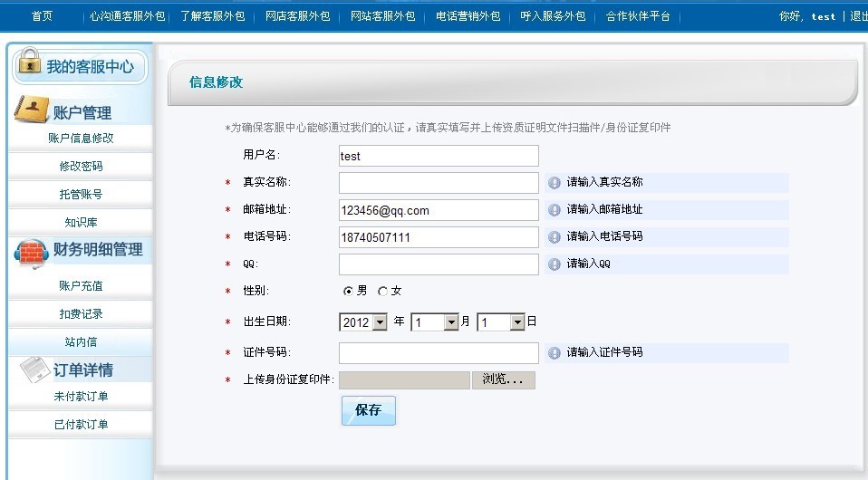Open 修改密码 in the sidebar

click(81, 167)
